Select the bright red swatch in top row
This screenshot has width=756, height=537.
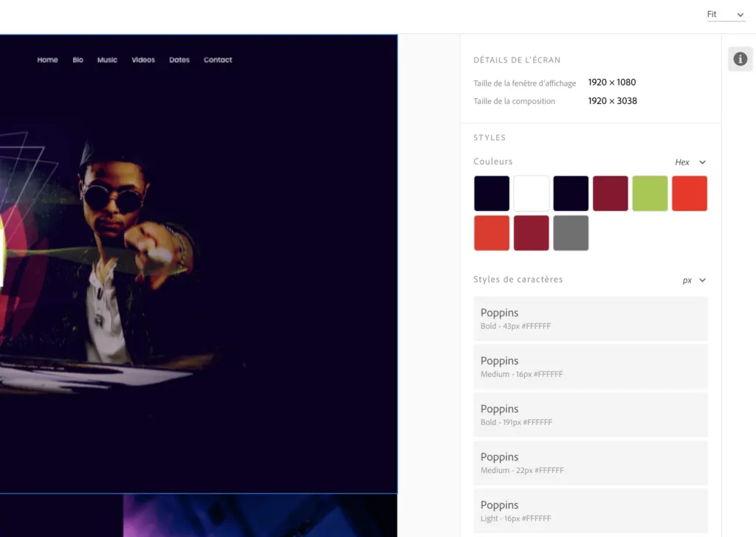[689, 193]
